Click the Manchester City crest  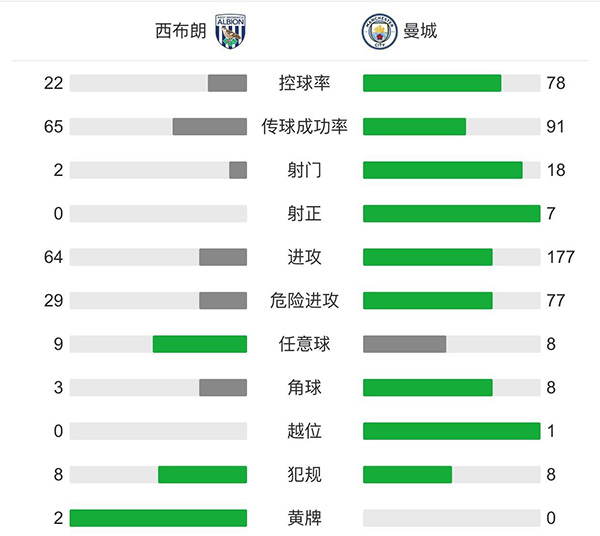[x=378, y=31]
